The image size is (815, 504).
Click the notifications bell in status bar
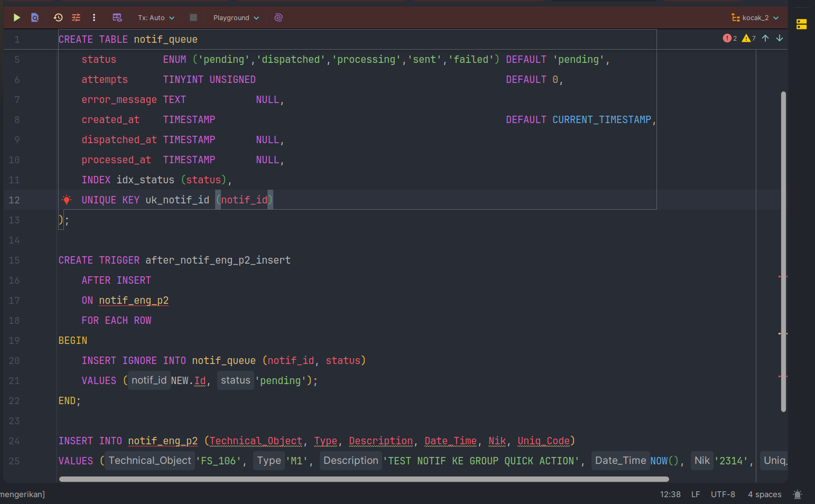coord(798,494)
